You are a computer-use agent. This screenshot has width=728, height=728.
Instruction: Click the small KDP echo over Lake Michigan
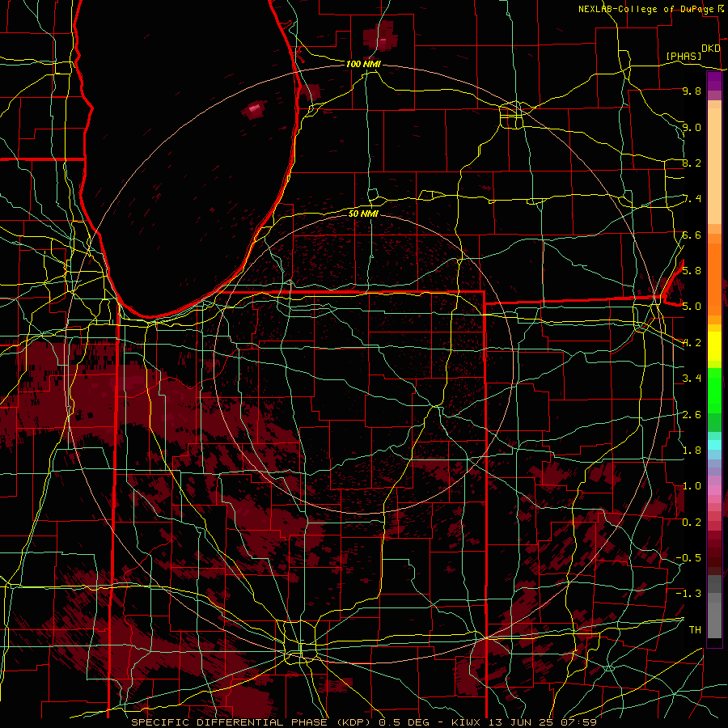pyautogui.click(x=255, y=109)
